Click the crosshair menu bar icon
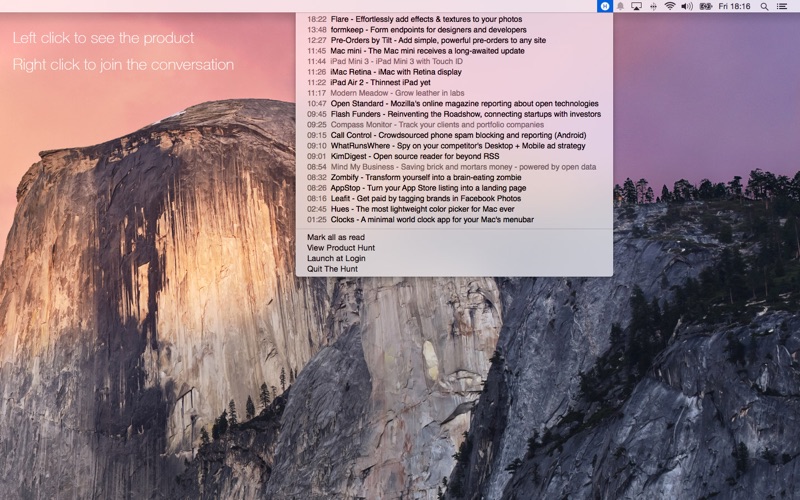Viewport: 800px width, 500px height. click(x=653, y=6)
